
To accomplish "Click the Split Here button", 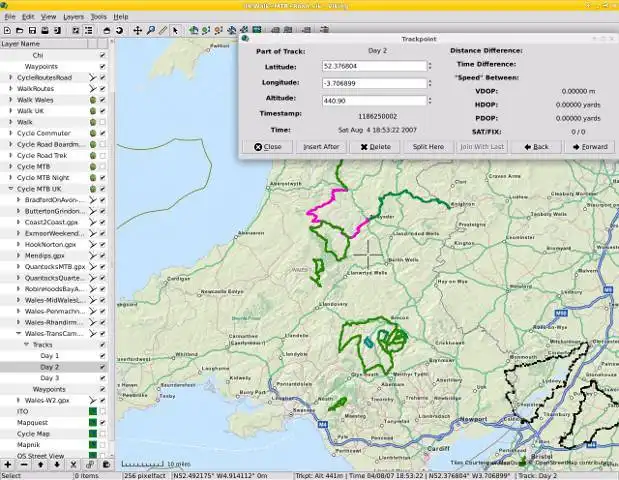I will click(428, 147).
